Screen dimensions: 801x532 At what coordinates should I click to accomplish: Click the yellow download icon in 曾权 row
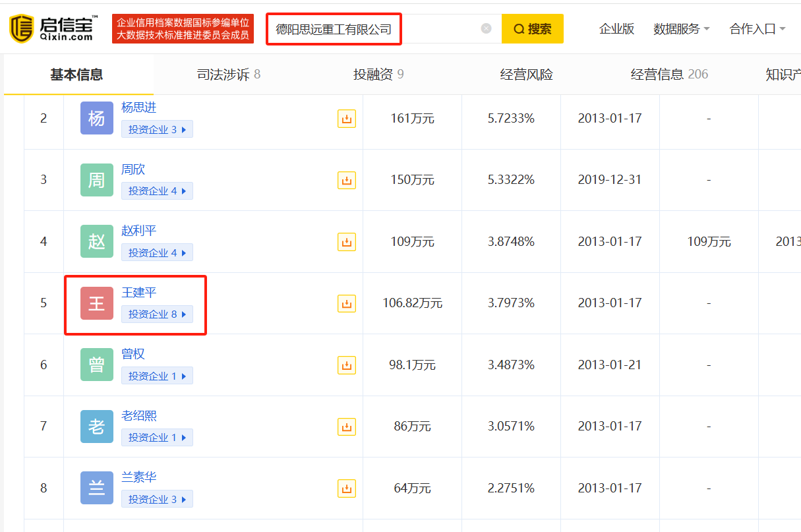click(347, 365)
